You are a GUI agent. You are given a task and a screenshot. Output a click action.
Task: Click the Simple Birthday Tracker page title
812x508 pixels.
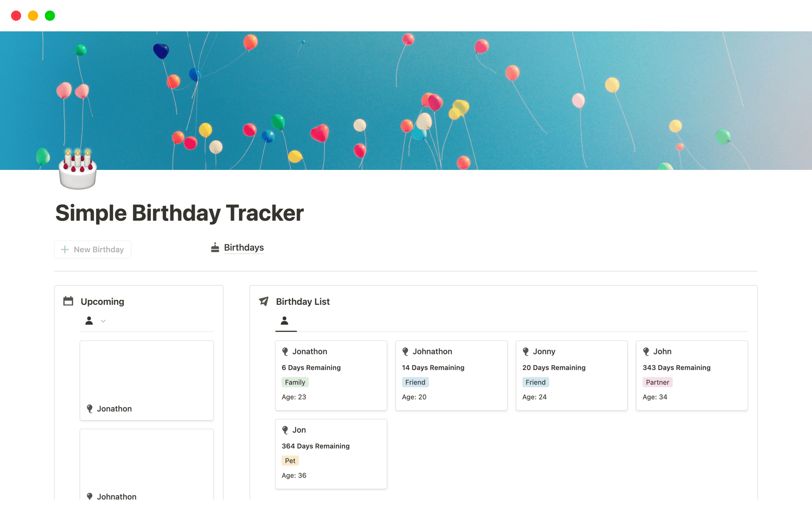point(179,213)
